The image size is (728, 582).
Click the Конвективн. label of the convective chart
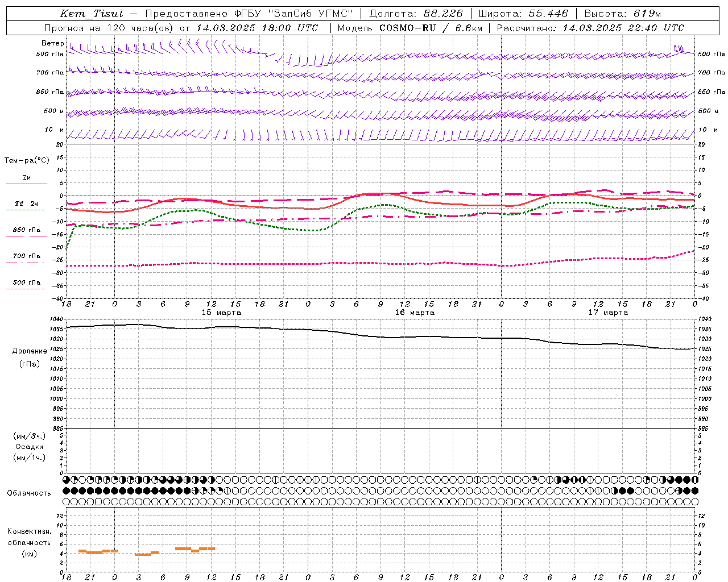(29, 531)
